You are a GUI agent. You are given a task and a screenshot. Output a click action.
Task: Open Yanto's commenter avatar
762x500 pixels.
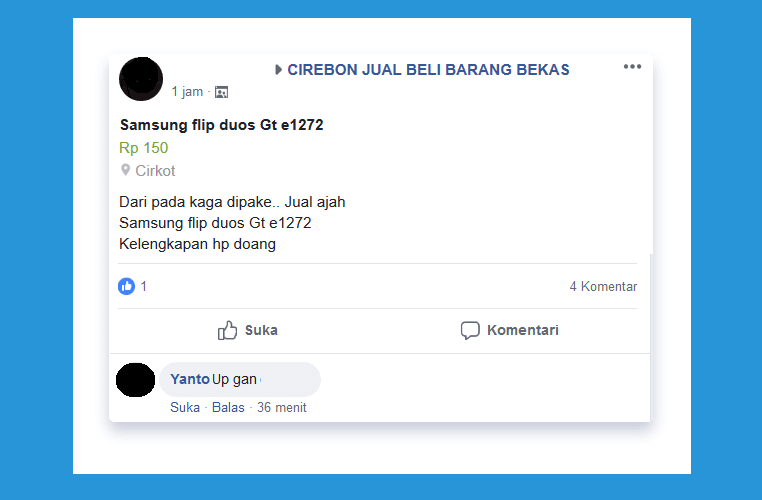point(136,379)
